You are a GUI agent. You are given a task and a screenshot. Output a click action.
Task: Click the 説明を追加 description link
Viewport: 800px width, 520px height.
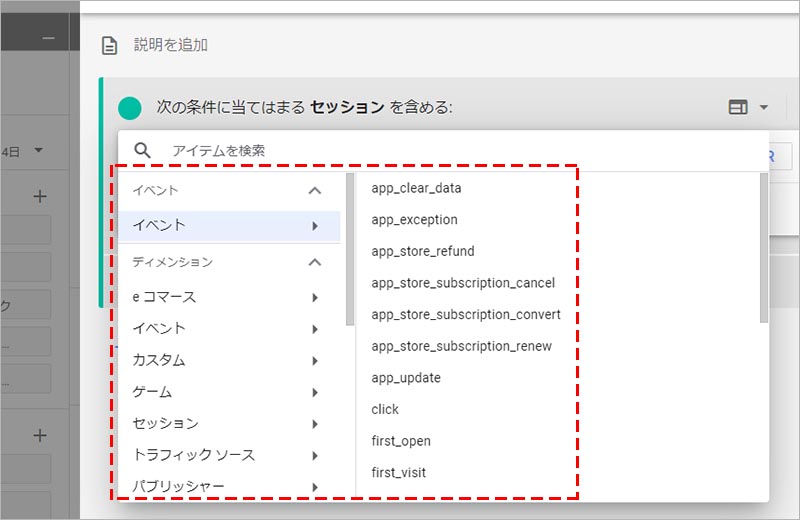tap(171, 45)
